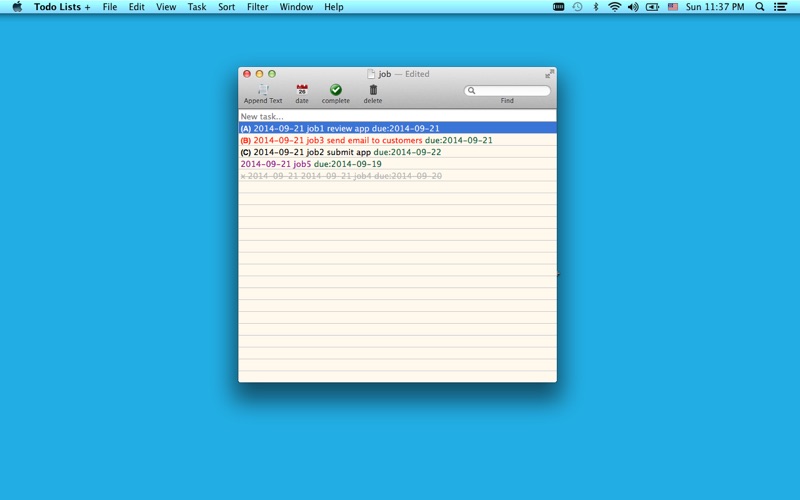Image resolution: width=800 pixels, height=500 pixels.
Task: Click the Time Machine menu bar icon
Action: click(577, 7)
